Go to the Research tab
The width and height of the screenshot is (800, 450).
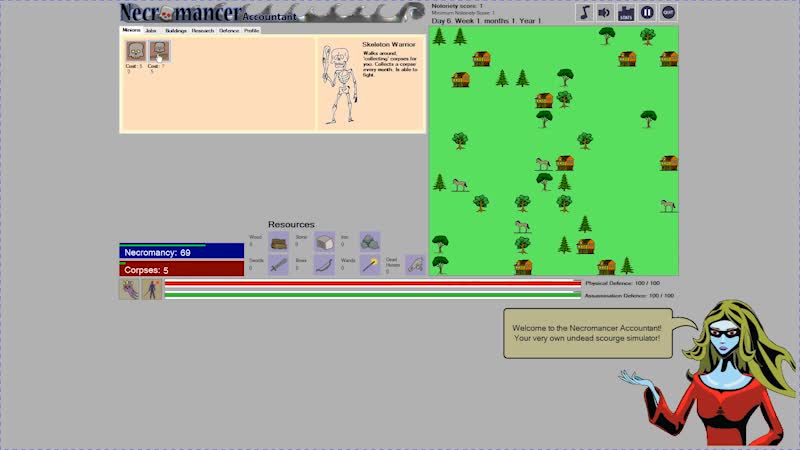point(203,31)
